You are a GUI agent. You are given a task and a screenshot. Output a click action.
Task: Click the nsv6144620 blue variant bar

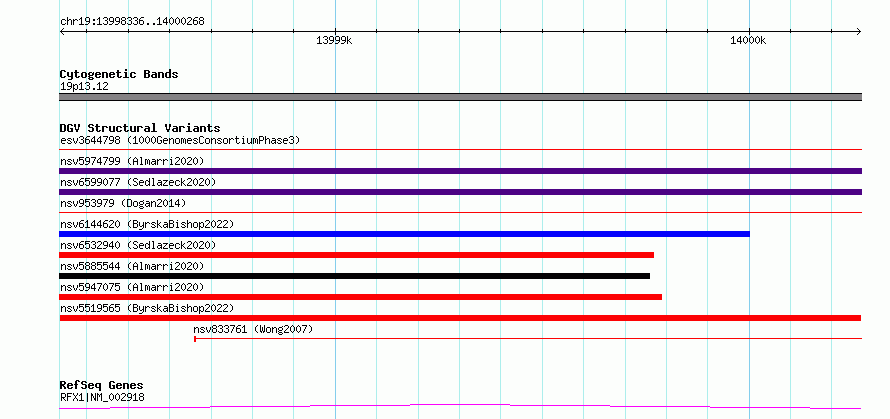(x=405, y=234)
